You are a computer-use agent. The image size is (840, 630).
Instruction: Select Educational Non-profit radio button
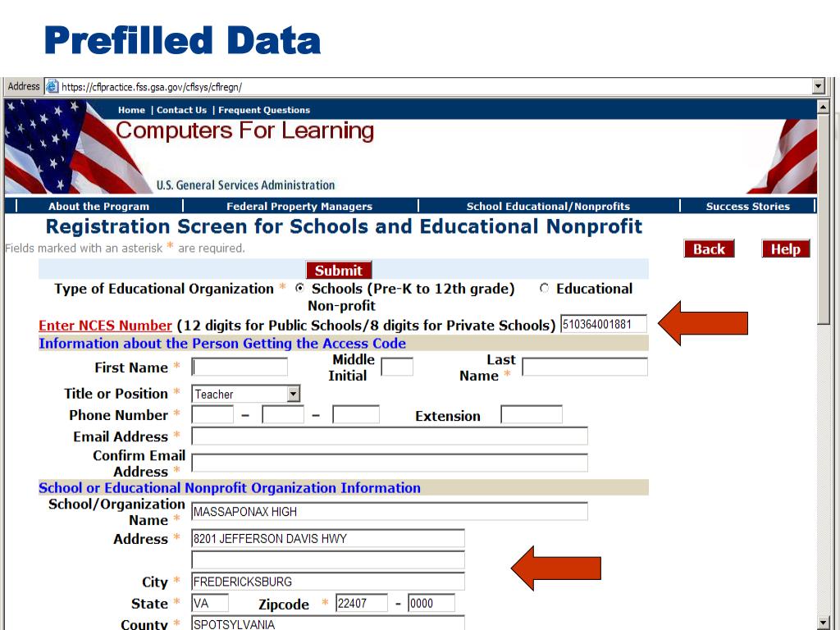545,288
